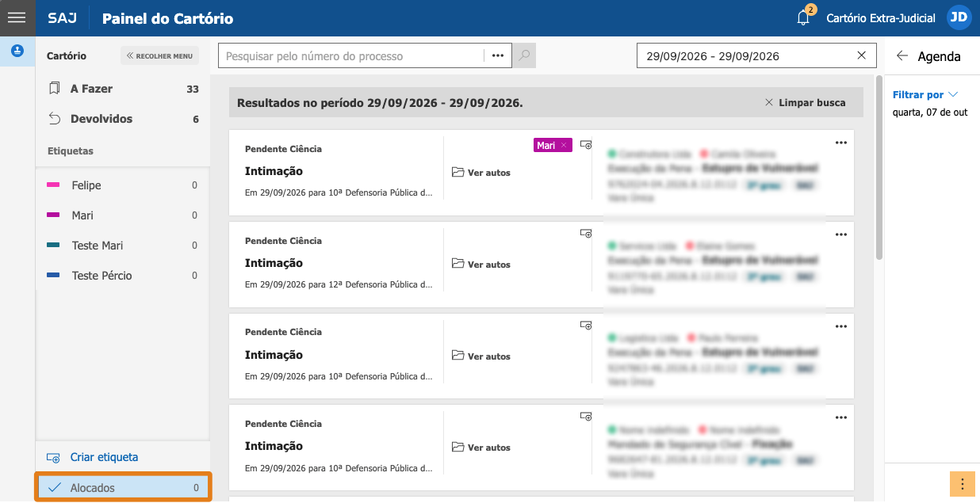Open the ellipsis options inside the search field
The image size is (980, 503).
point(498,55)
